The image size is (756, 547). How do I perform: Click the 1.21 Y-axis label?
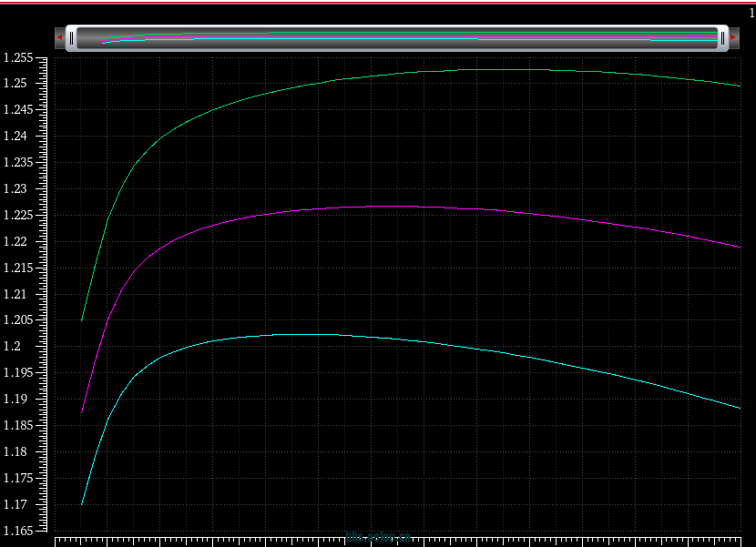(x=15, y=295)
